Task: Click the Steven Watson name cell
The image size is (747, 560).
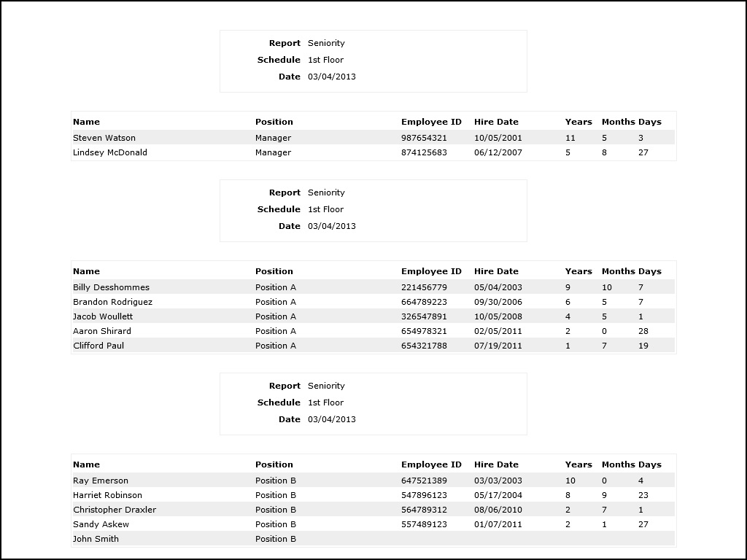Action: point(104,138)
